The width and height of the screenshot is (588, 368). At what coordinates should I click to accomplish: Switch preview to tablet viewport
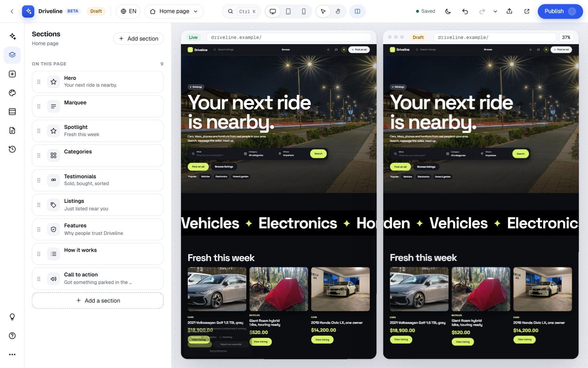click(288, 11)
